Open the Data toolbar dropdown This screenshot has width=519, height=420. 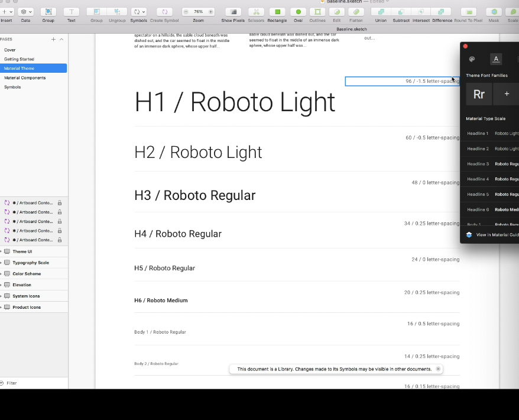click(25, 12)
